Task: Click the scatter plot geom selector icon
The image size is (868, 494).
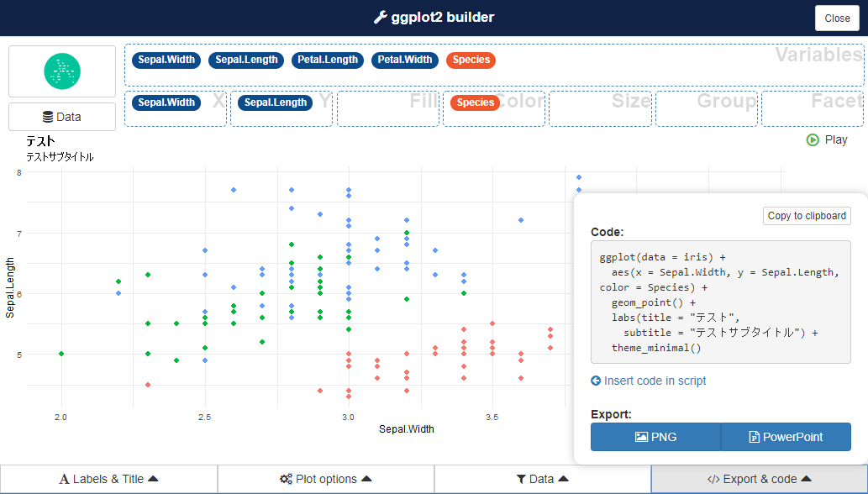Action: (62, 71)
